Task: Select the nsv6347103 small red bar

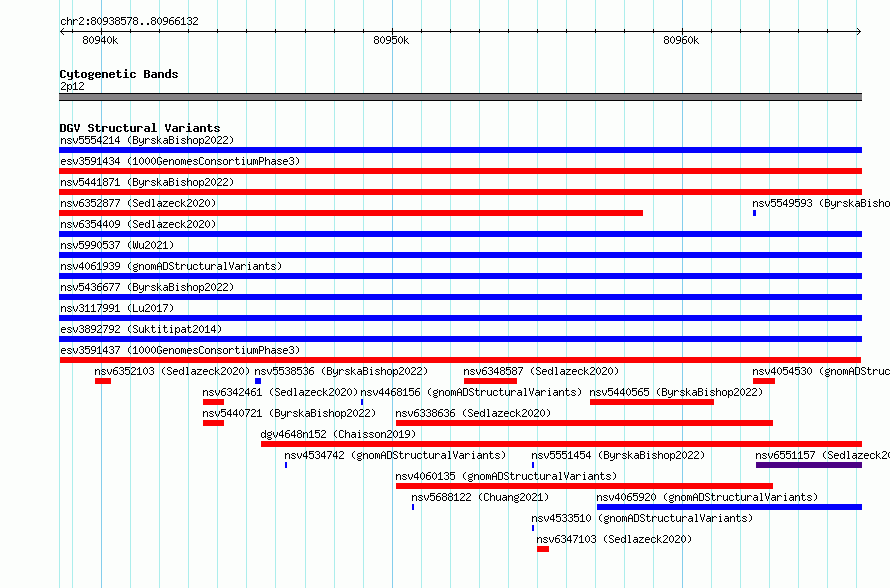Action: [543, 549]
